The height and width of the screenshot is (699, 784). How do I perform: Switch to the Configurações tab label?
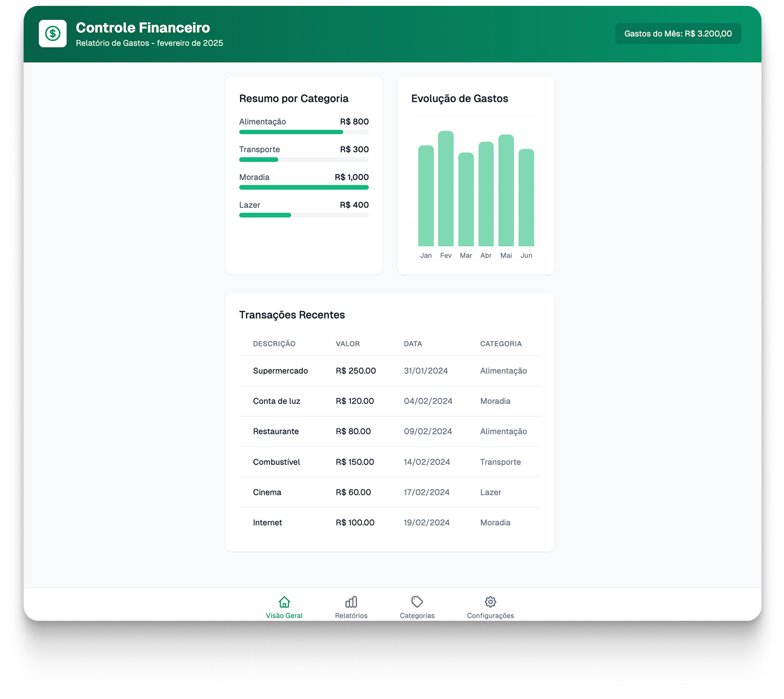(490, 615)
